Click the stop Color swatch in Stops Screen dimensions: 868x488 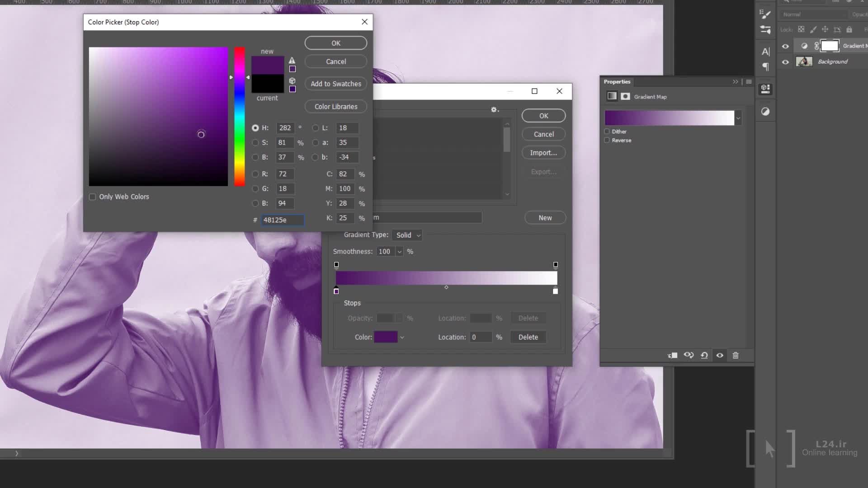click(385, 338)
